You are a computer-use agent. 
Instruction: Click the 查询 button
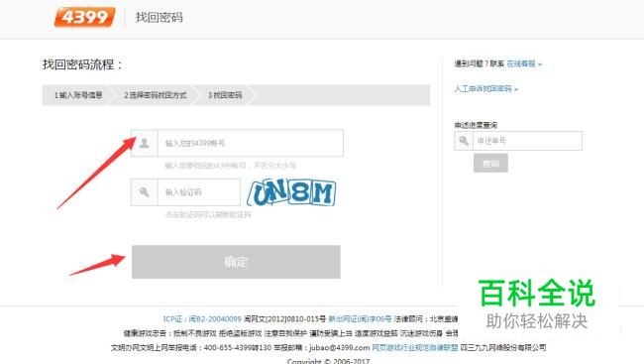click(490, 164)
